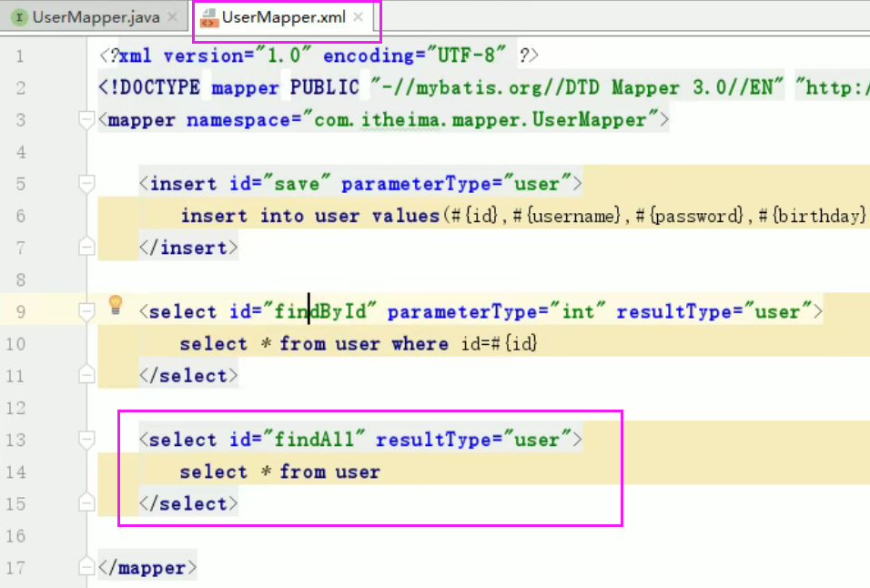Click the </select> closing tag on line 11
Image resolution: width=870 pixels, height=588 pixels.
pos(188,376)
